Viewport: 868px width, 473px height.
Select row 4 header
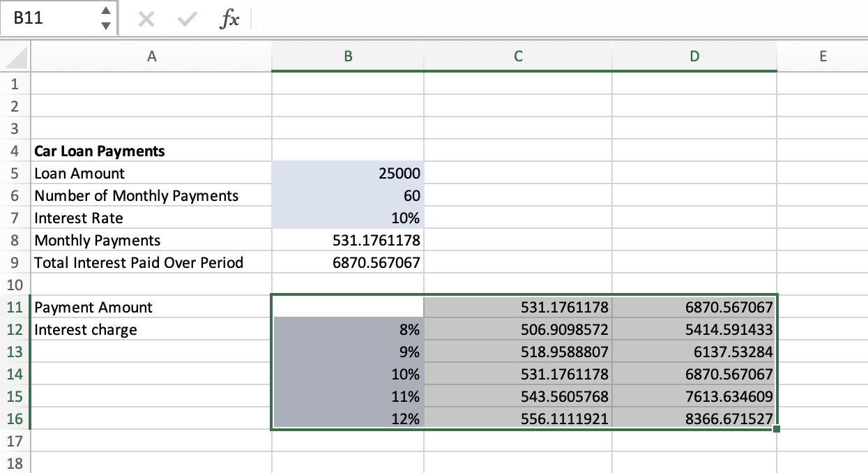[15, 151]
